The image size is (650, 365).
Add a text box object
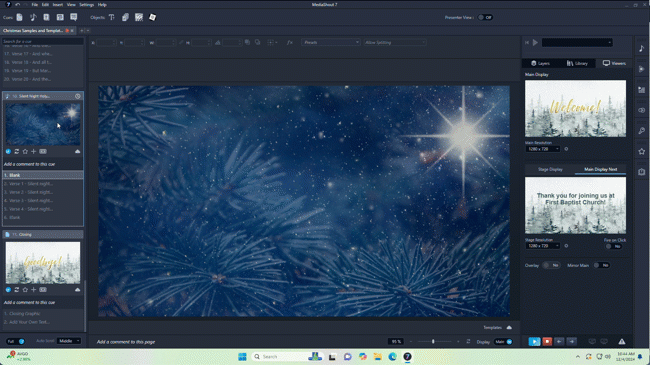(x=112, y=17)
